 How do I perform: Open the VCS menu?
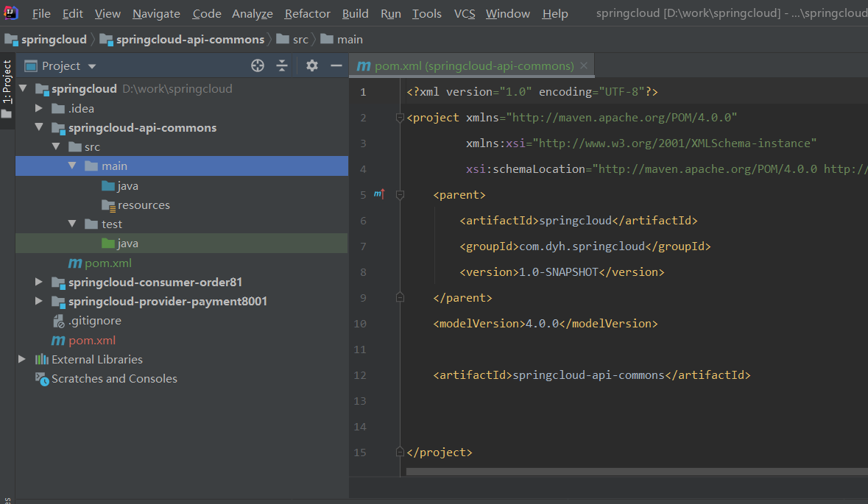465,13
